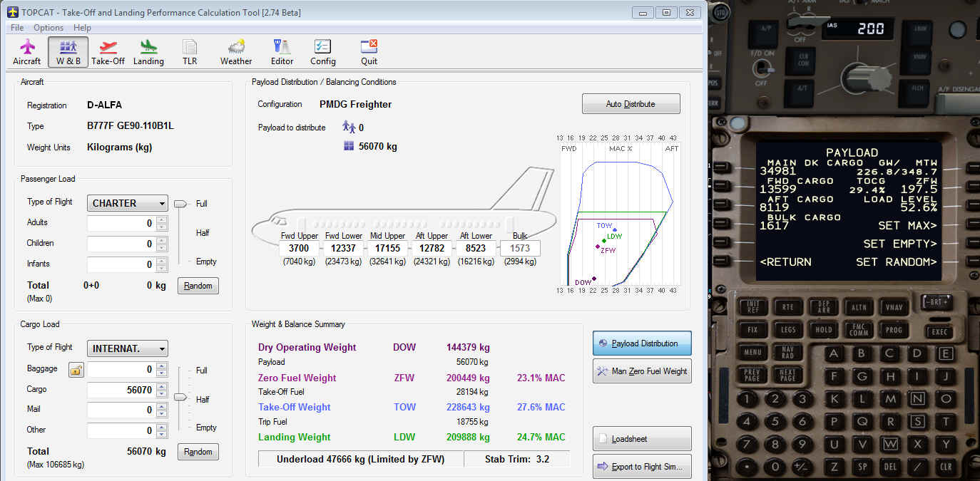Click the NEXT PAGE key on the CDU

787,375
